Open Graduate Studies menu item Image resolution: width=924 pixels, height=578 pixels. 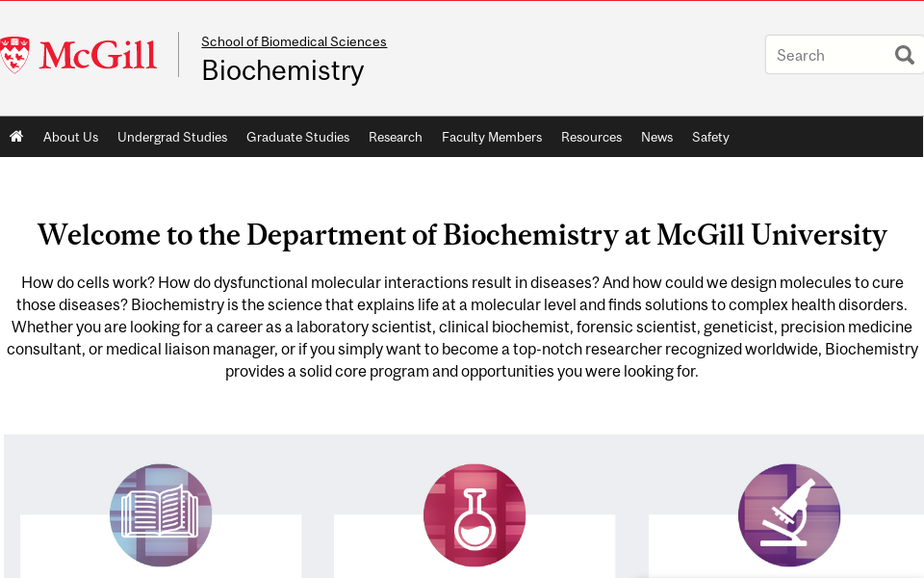coord(297,136)
